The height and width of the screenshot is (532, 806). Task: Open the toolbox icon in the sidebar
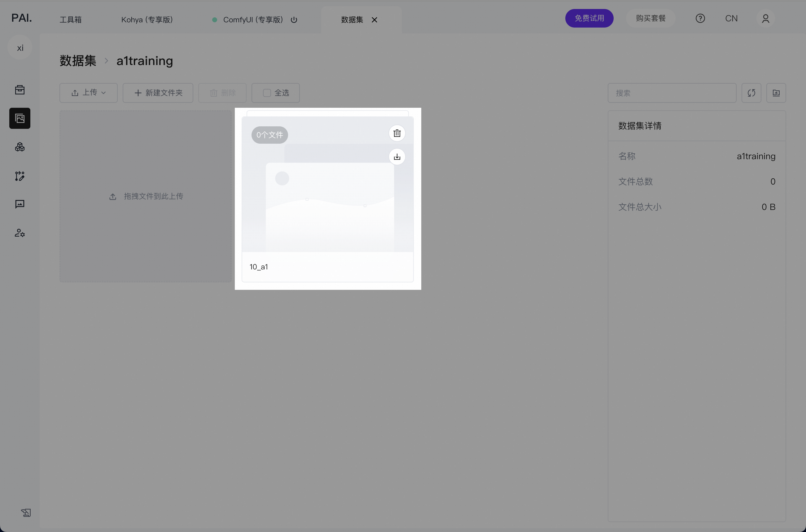tap(20, 90)
